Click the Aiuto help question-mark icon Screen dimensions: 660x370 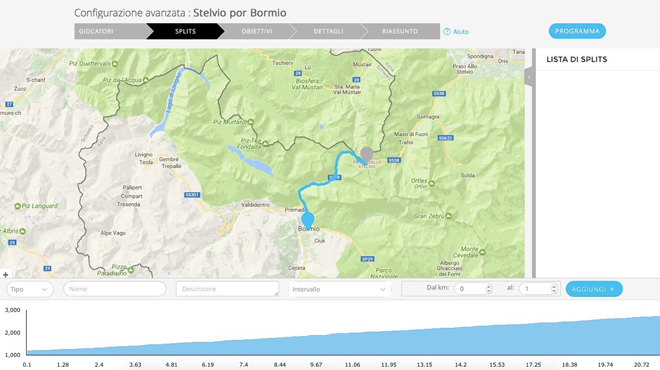(x=447, y=32)
